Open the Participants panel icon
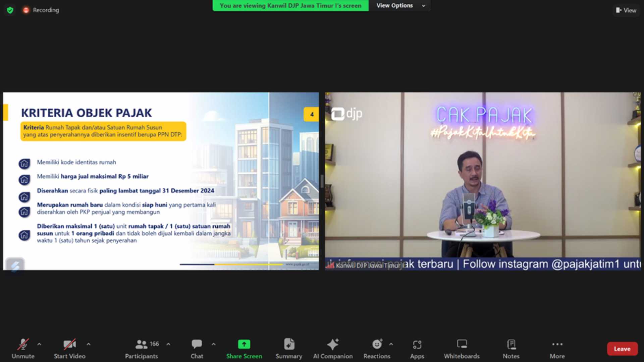 pyautogui.click(x=141, y=344)
